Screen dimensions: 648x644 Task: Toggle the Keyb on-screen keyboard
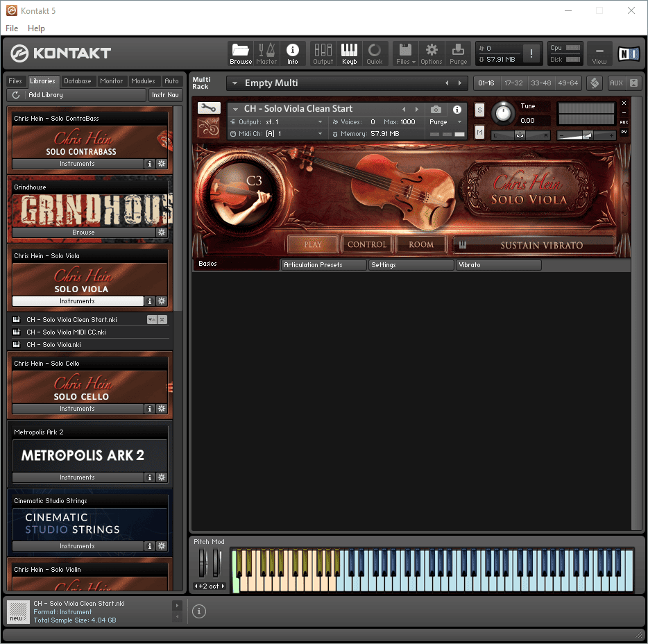coord(349,53)
